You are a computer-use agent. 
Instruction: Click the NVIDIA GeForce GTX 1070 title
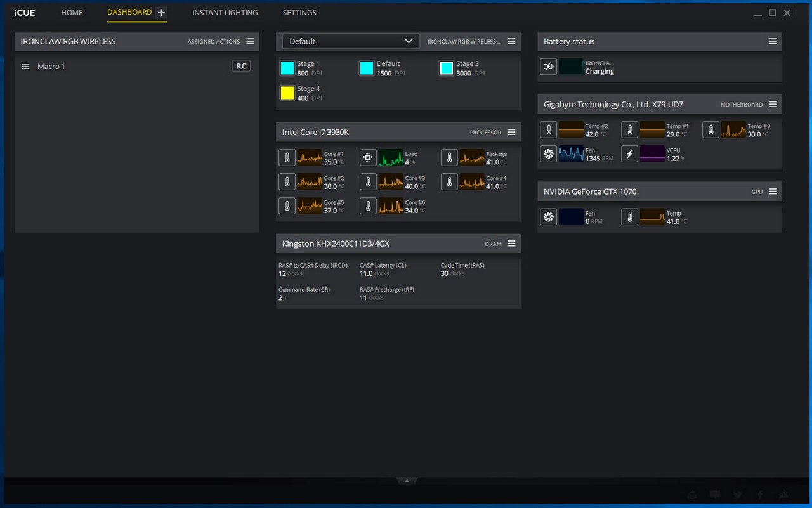click(590, 192)
